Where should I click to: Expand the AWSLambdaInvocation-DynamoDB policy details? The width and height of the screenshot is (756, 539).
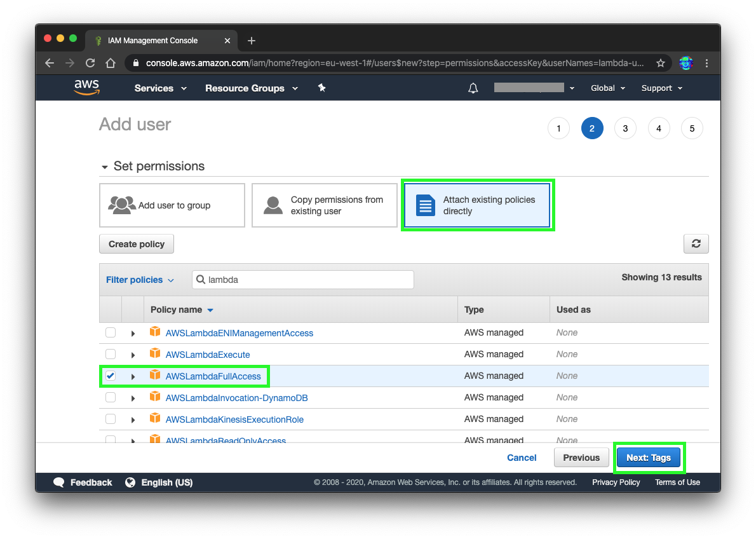pyautogui.click(x=133, y=397)
